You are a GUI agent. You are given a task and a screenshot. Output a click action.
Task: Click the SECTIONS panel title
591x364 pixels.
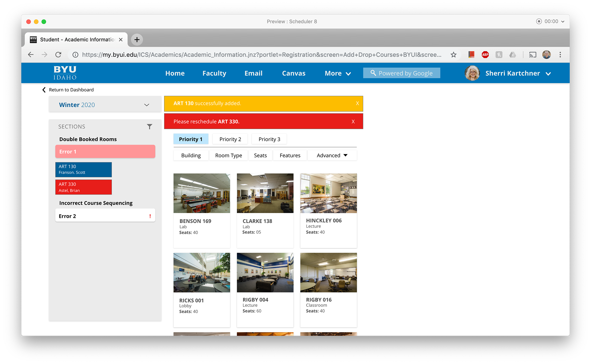coord(72,127)
